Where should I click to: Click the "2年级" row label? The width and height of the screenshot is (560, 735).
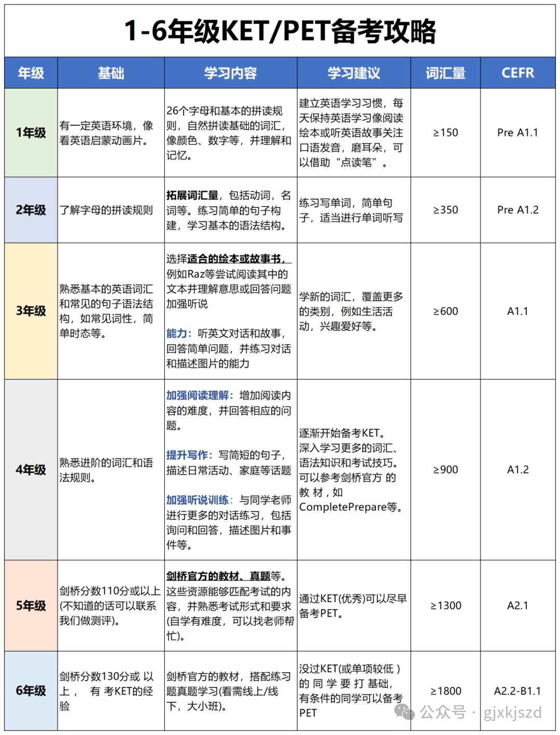[x=31, y=210]
